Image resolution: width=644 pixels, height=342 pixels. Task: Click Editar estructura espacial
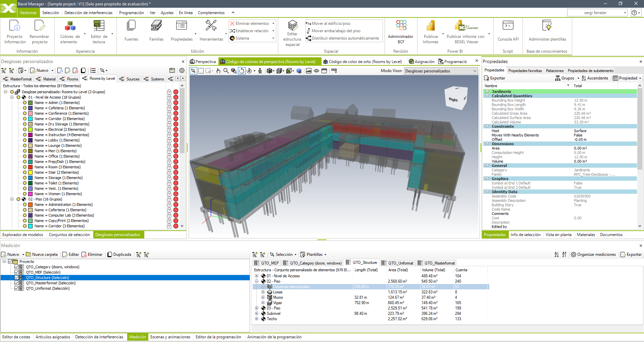point(292,32)
